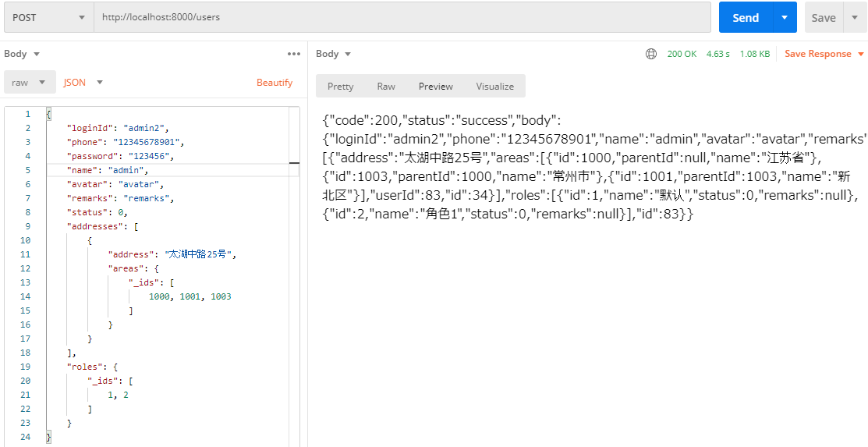Open the JSON format dropdown
This screenshot has height=447, width=868.
(83, 83)
